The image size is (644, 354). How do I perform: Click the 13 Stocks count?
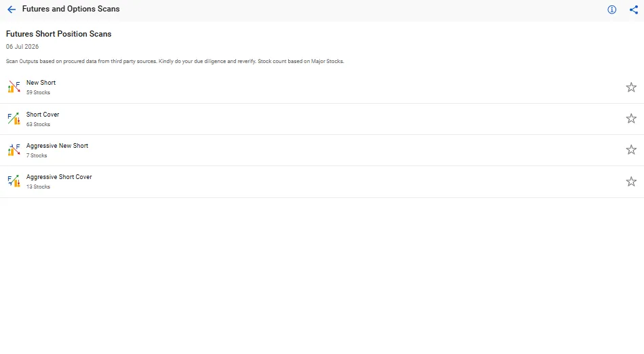coord(38,186)
